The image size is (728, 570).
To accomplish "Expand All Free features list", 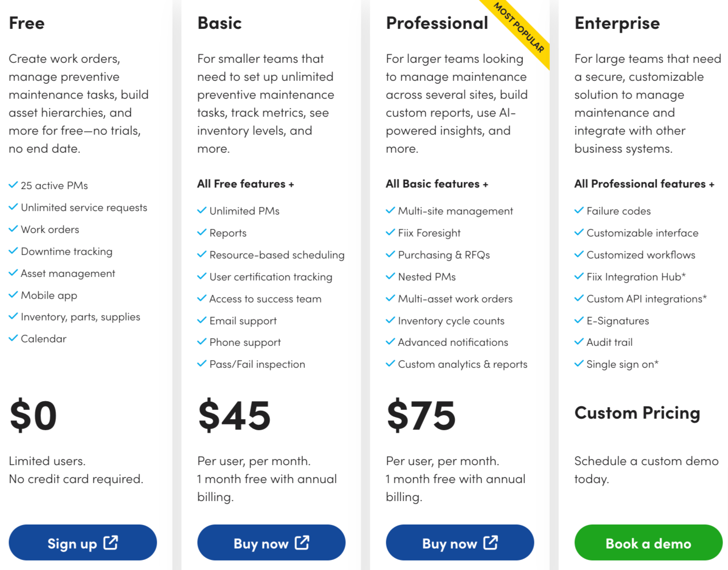I will 245,183.
